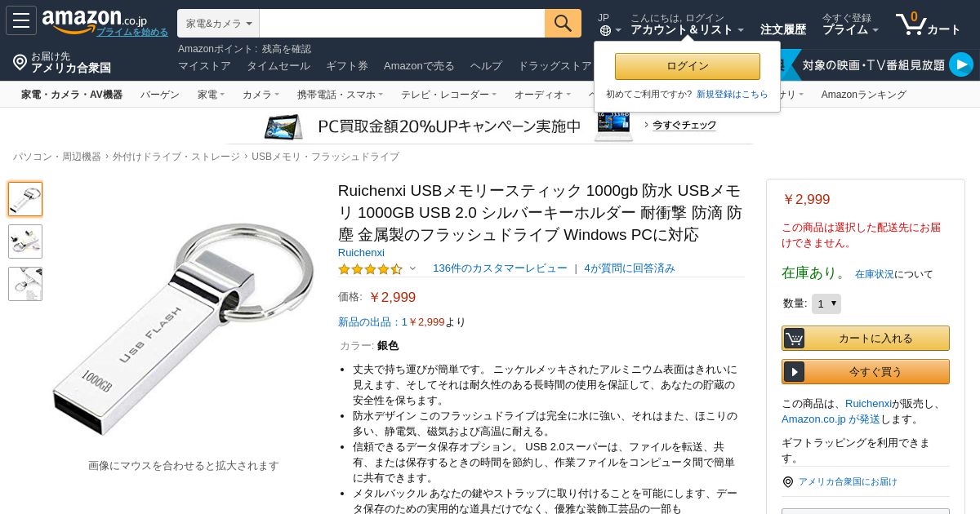The width and height of the screenshot is (980, 514).
Task: Click the Amazon.co.jp logo
Action: pyautogui.click(x=95, y=20)
